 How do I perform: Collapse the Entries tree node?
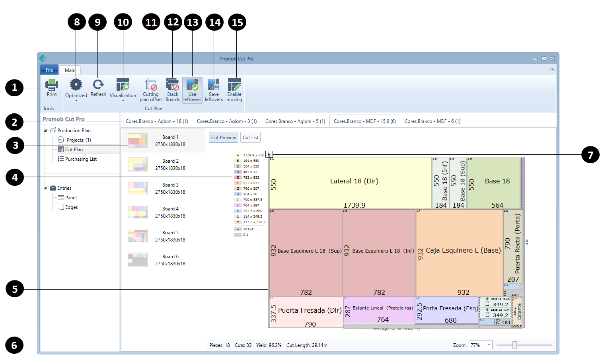coord(45,188)
